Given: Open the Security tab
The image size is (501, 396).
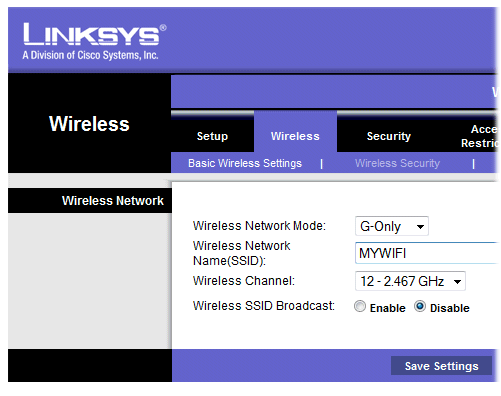Looking at the screenshot, I should point(389,136).
